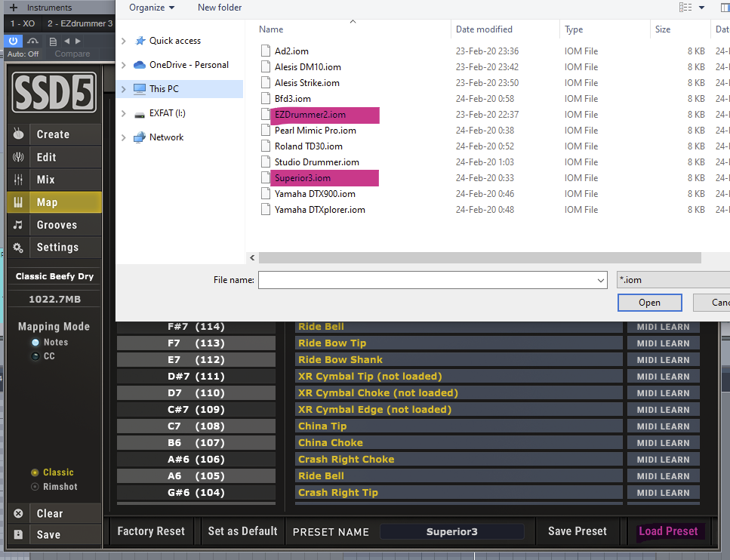Select the CC mapping mode radio
This screenshot has width=730, height=560.
click(35, 356)
